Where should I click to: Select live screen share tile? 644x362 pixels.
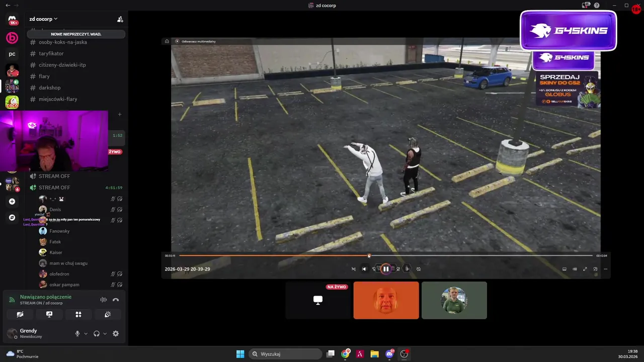pyautogui.click(x=318, y=300)
